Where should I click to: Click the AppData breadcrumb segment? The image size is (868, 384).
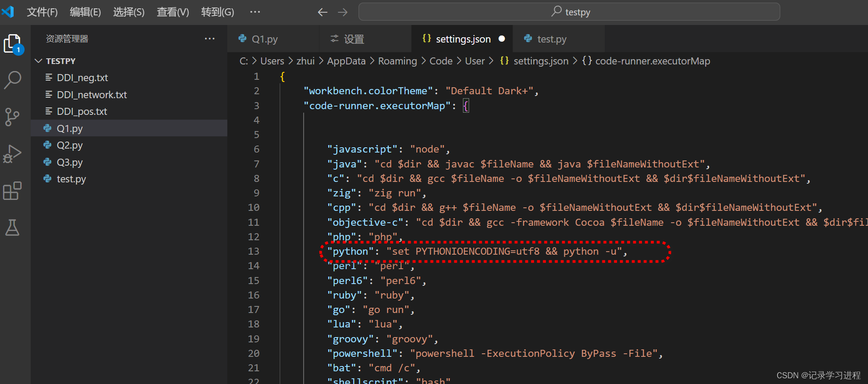pos(346,61)
